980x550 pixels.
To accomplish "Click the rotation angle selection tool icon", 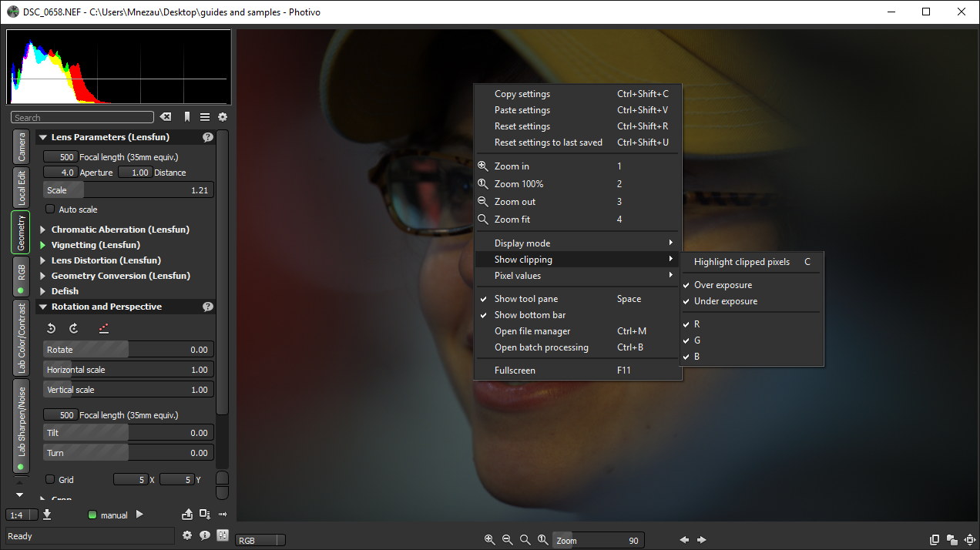I will point(102,328).
